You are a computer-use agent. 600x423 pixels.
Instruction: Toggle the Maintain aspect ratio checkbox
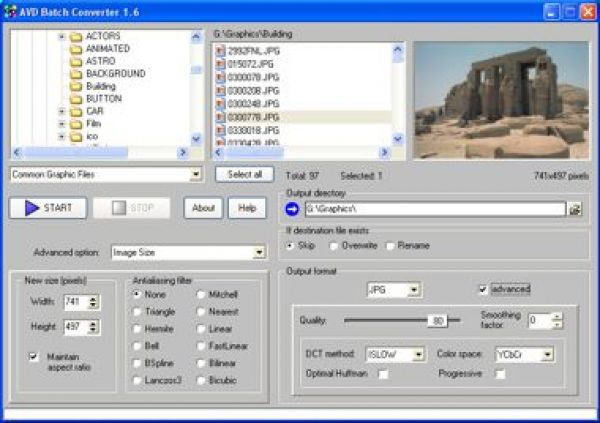click(x=33, y=357)
